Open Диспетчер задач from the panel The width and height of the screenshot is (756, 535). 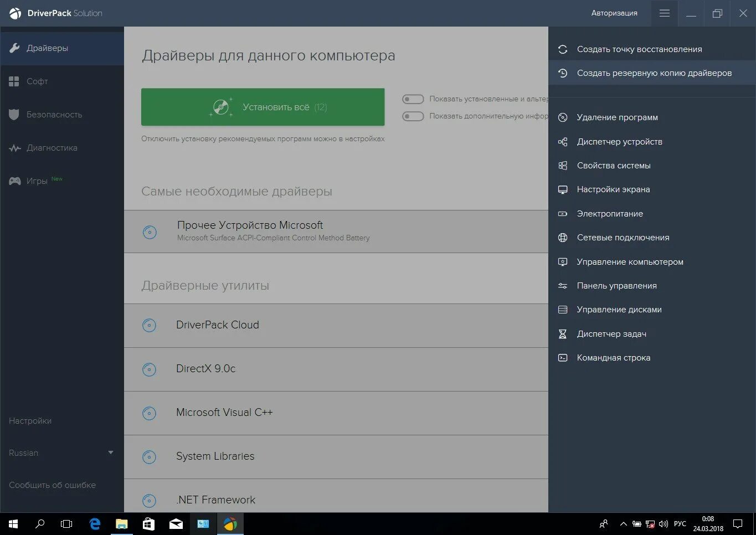612,333
